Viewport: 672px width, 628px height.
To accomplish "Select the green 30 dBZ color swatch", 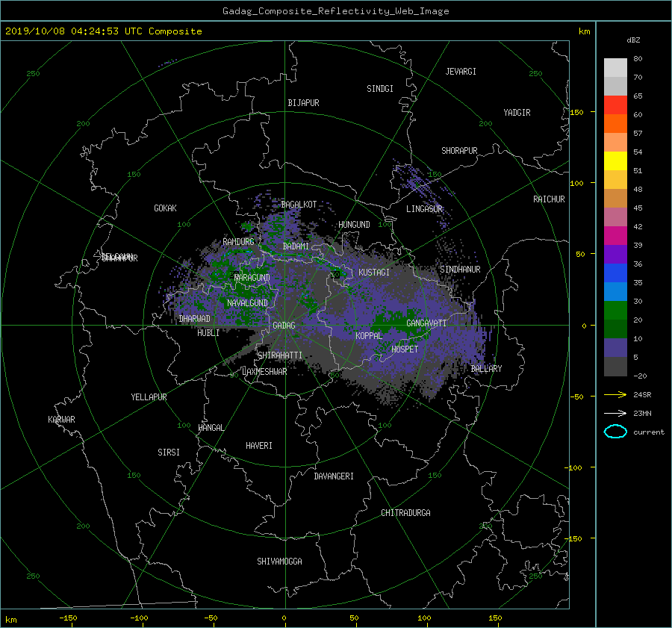I will point(615,310).
